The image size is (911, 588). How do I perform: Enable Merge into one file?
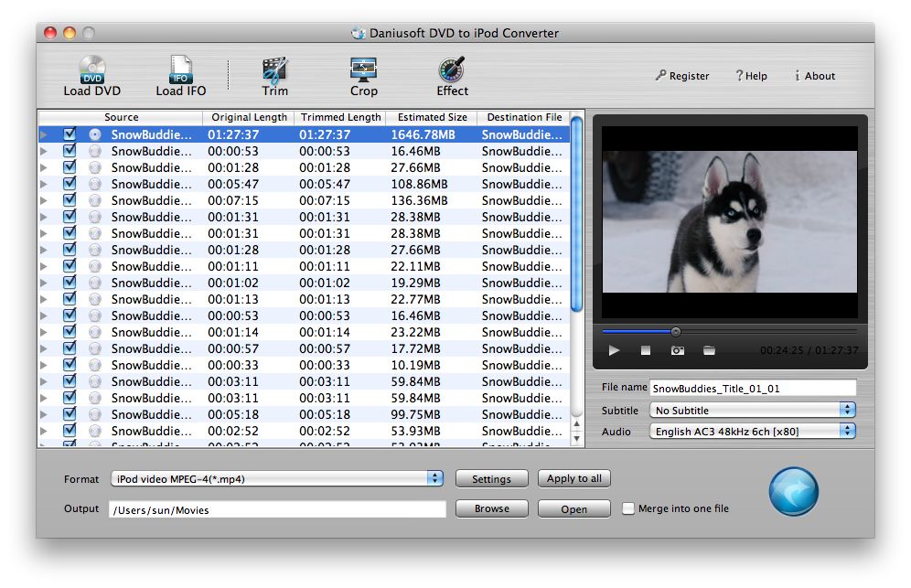628,508
